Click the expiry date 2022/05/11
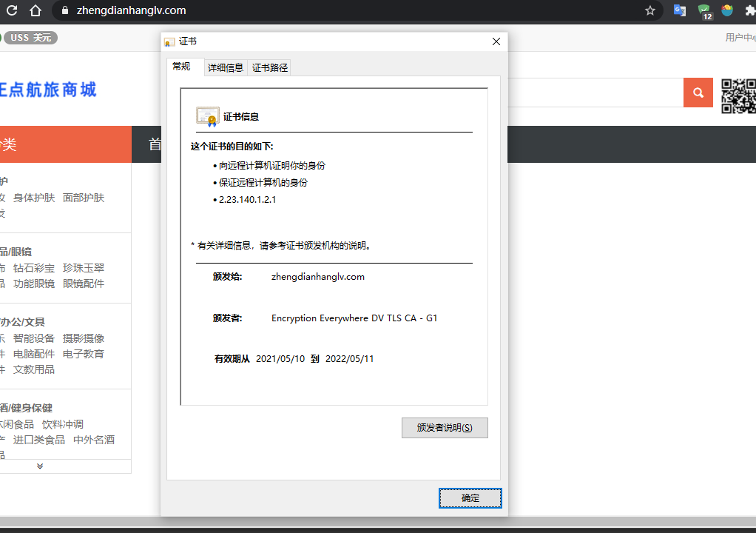The height and width of the screenshot is (533, 756). tap(350, 359)
